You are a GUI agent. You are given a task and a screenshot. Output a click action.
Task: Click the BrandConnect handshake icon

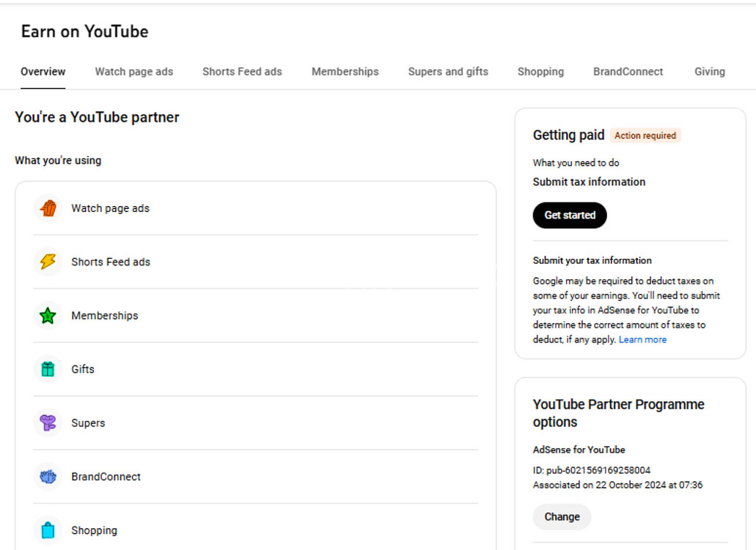point(48,477)
